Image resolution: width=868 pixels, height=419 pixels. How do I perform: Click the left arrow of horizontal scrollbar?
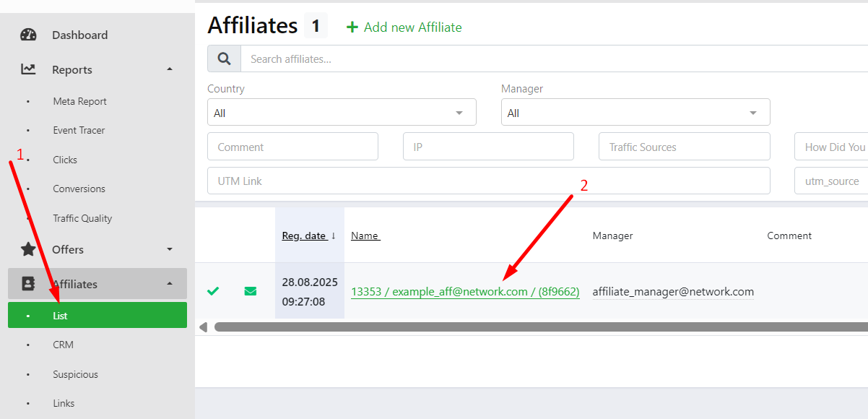tap(203, 327)
